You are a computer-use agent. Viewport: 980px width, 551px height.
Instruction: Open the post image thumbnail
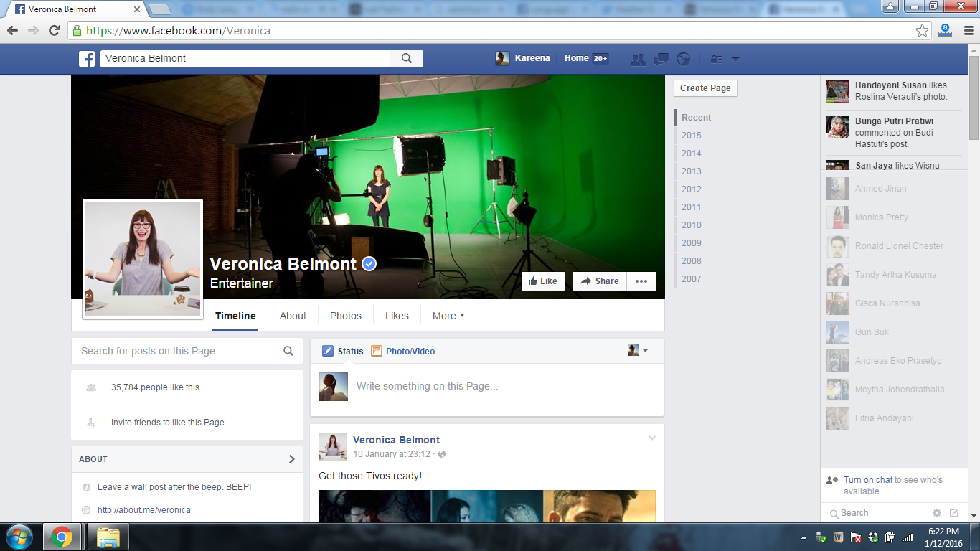(487, 506)
